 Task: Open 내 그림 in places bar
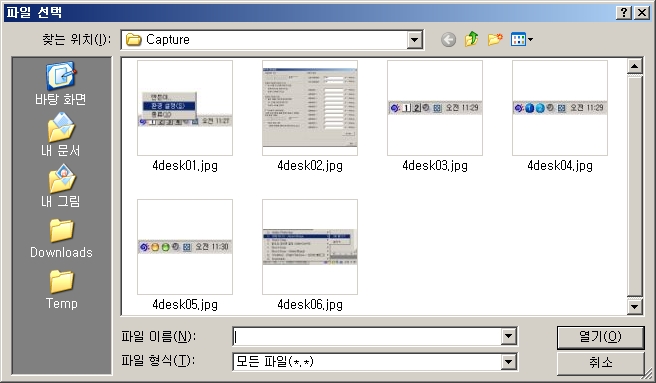tap(61, 185)
